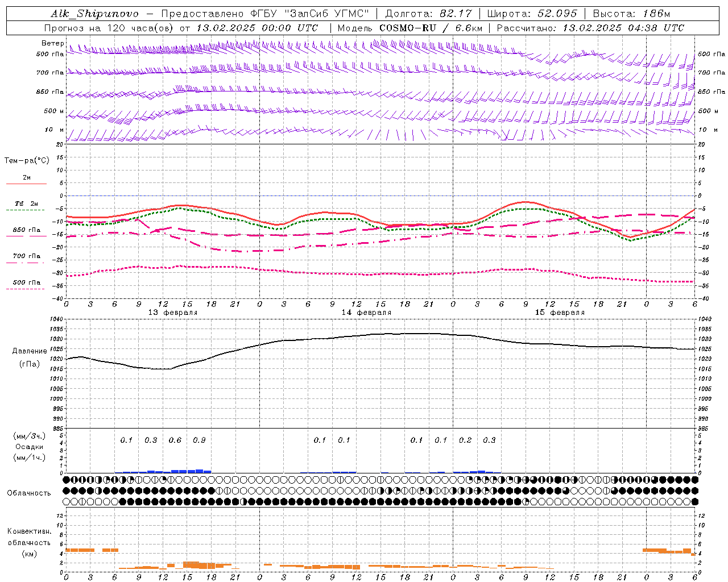The height and width of the screenshot is (582, 728).
Task: Click the 'Рассчитано: 13.02.2025 04:38 UTC' timestamp
Action: point(590,28)
